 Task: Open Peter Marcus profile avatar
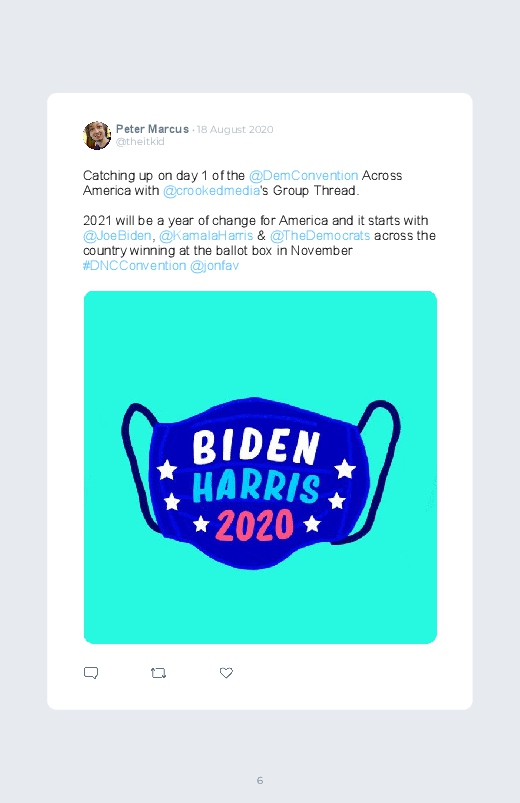pos(97,135)
